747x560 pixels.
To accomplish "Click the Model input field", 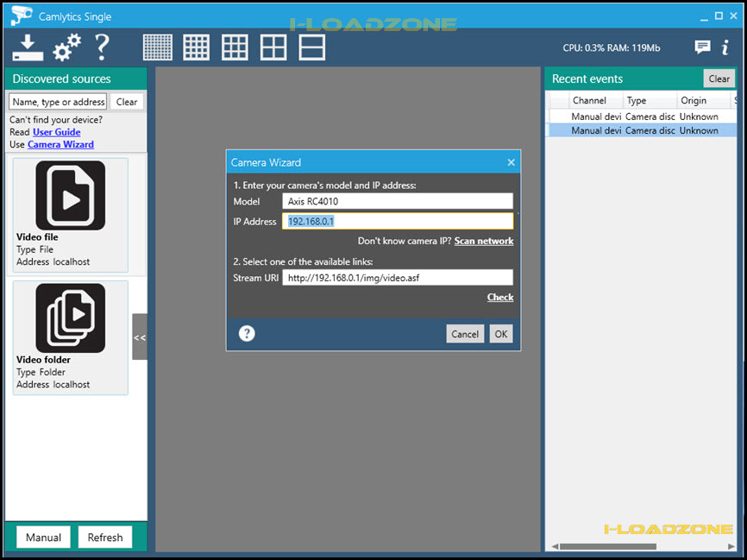I will 398,201.
